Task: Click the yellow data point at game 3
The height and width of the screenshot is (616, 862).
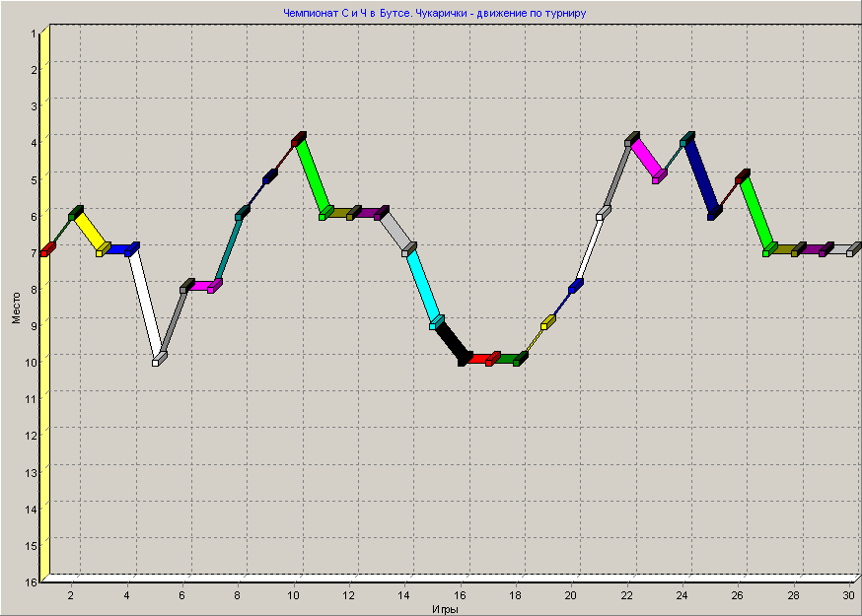Action: [x=103, y=249]
